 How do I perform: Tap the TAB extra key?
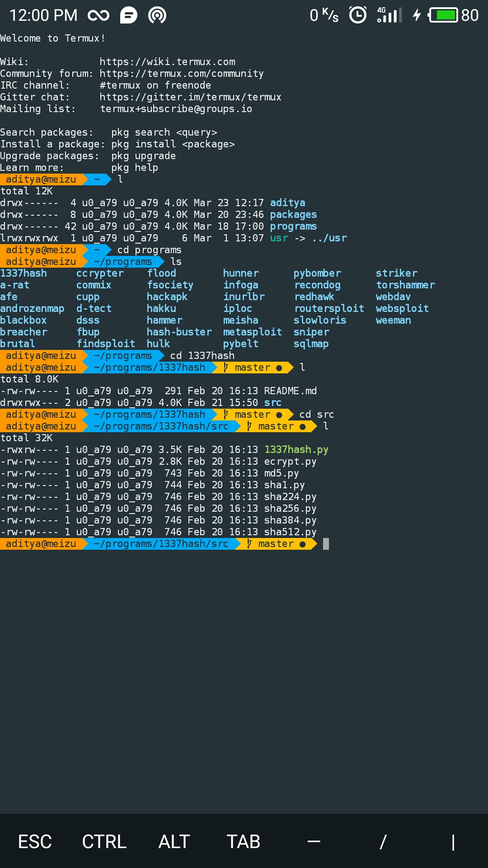[x=244, y=842]
